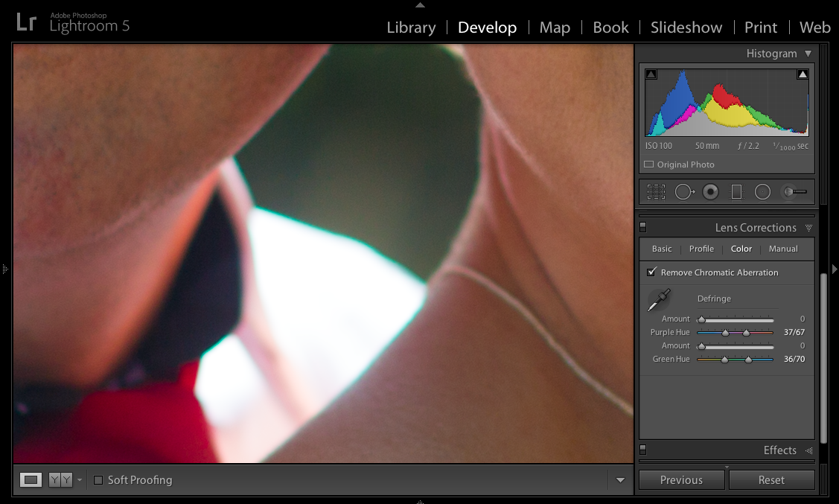
Task: Enable Soft Proofing
Action: pos(98,480)
